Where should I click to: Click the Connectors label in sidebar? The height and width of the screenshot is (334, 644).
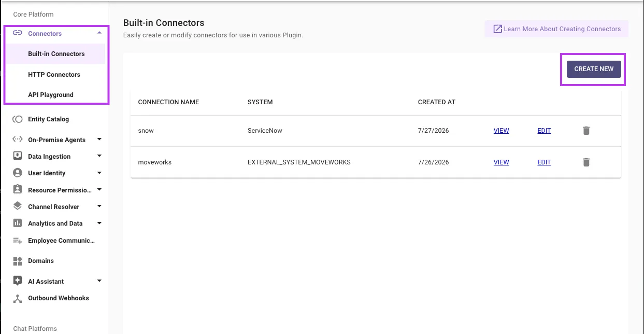[x=45, y=34]
